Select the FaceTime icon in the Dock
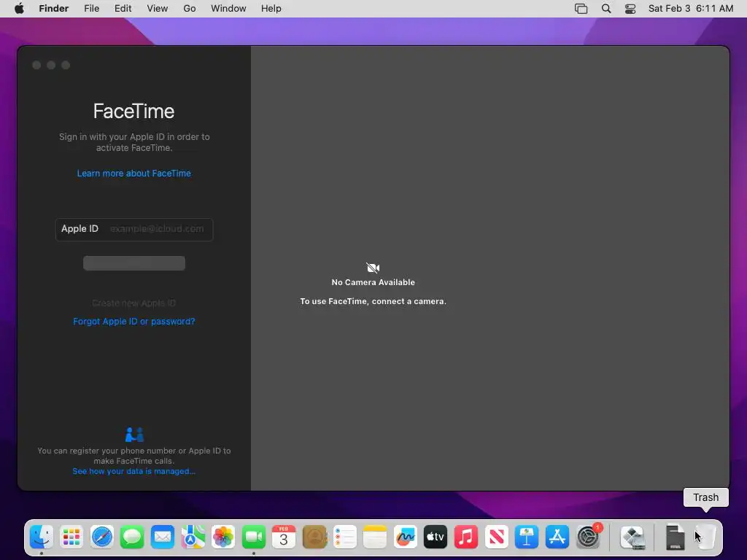747x560 pixels. tap(253, 537)
